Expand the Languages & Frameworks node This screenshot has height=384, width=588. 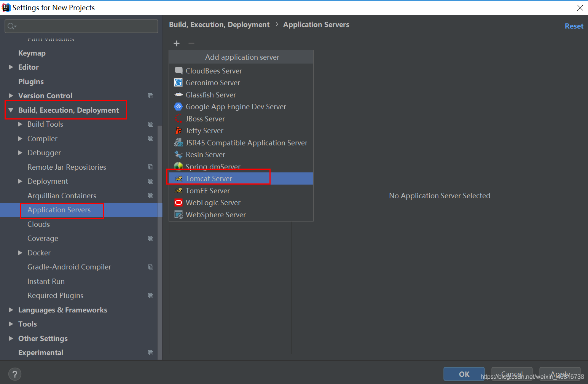[11, 310]
